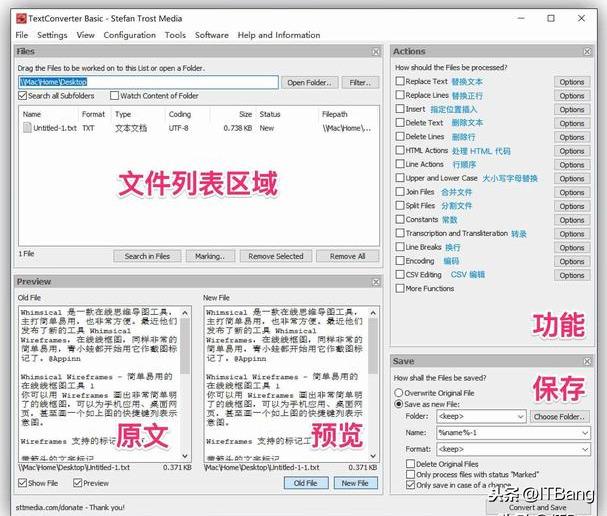
Task: Open the Configuration menu
Action: pos(129,35)
